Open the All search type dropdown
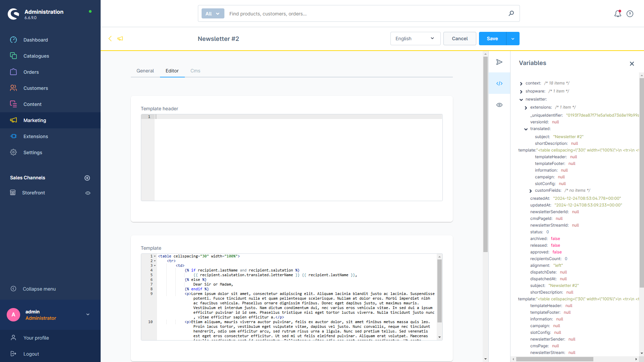Image resolution: width=644 pixels, height=362 pixels. (213, 14)
